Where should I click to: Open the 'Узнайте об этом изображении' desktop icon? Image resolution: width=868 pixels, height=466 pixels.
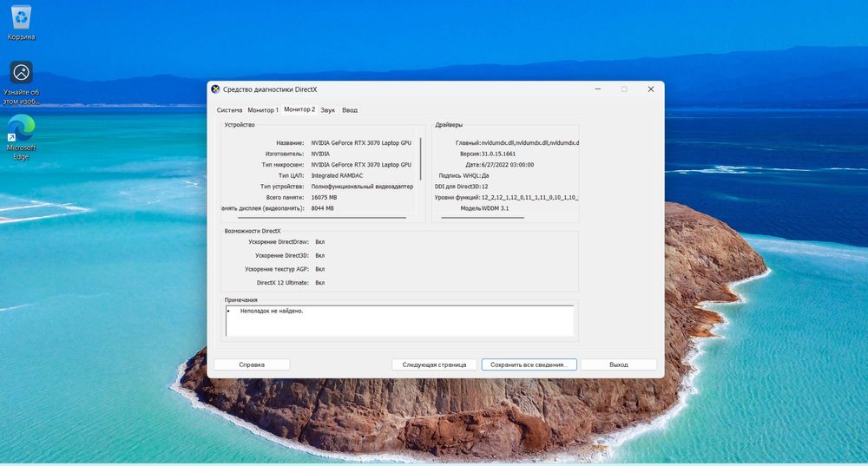(x=21, y=82)
